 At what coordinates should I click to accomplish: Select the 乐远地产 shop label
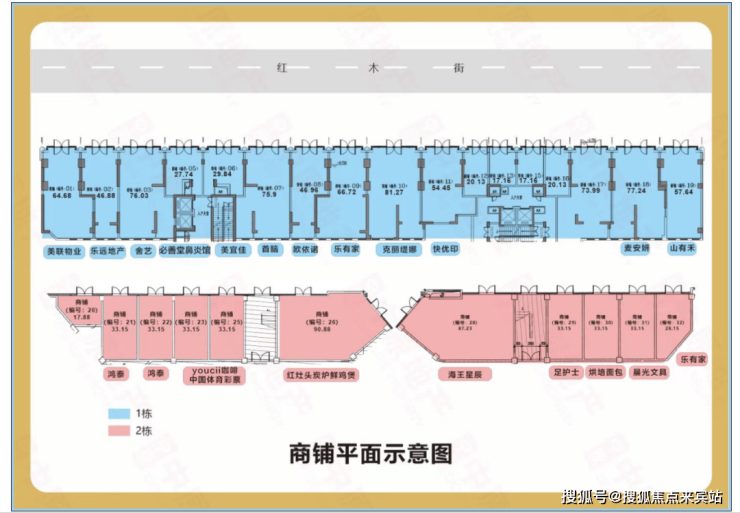click(108, 252)
